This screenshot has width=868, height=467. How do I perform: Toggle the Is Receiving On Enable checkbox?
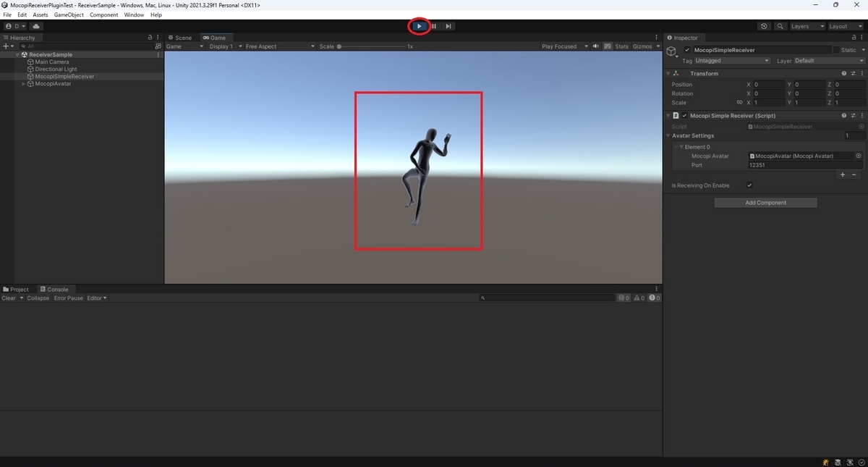pos(749,185)
